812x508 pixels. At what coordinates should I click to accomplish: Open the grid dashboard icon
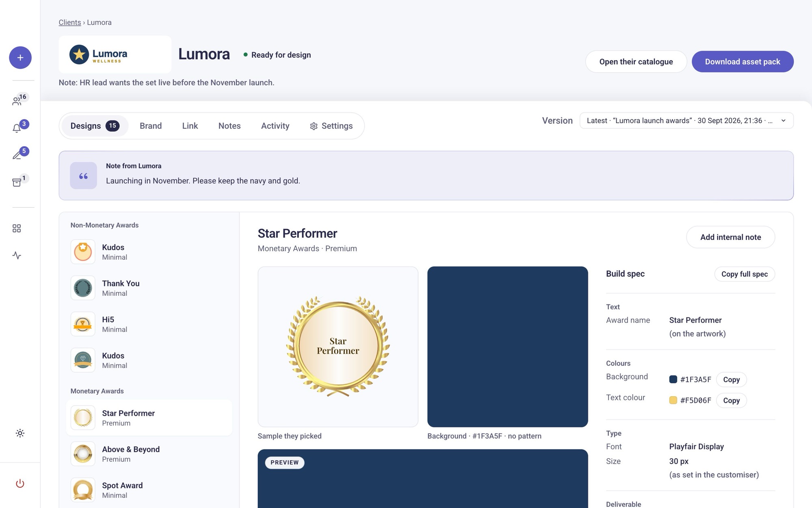click(x=17, y=228)
